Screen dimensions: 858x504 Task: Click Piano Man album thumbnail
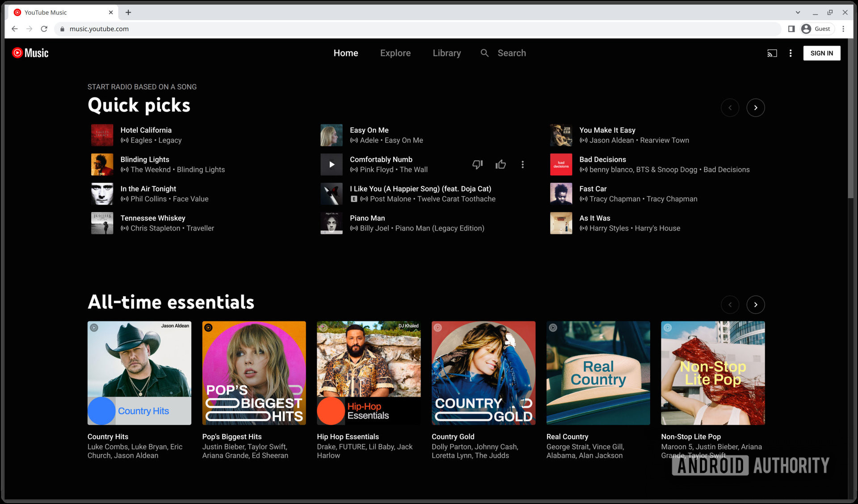coord(331,223)
